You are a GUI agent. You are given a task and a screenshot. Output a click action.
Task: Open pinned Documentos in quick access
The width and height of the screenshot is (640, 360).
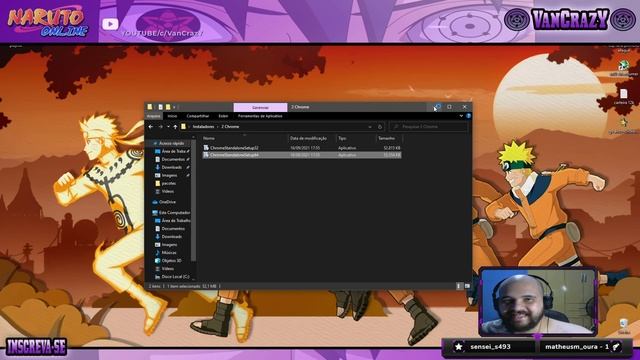point(173,160)
